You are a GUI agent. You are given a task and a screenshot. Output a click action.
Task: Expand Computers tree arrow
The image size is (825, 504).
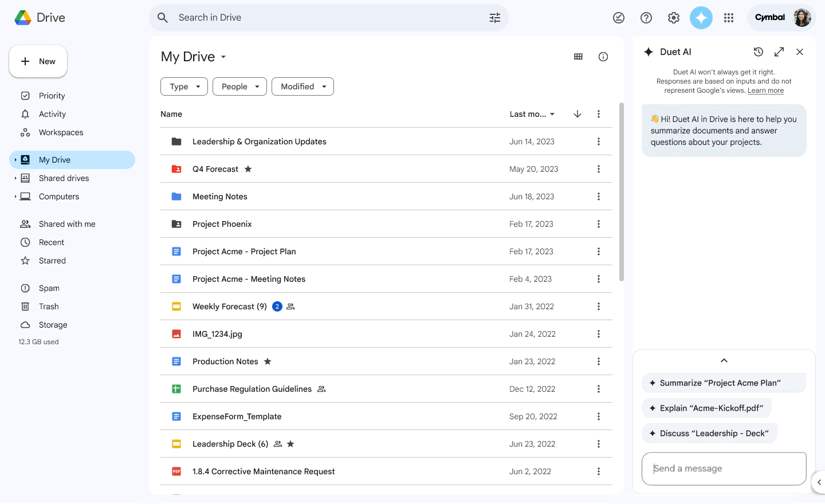(x=15, y=196)
